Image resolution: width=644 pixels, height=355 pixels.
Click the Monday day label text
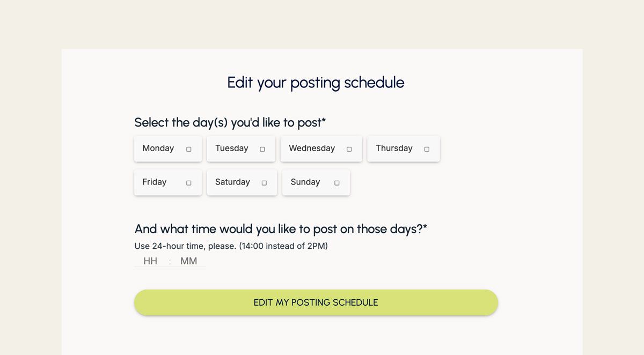(158, 149)
